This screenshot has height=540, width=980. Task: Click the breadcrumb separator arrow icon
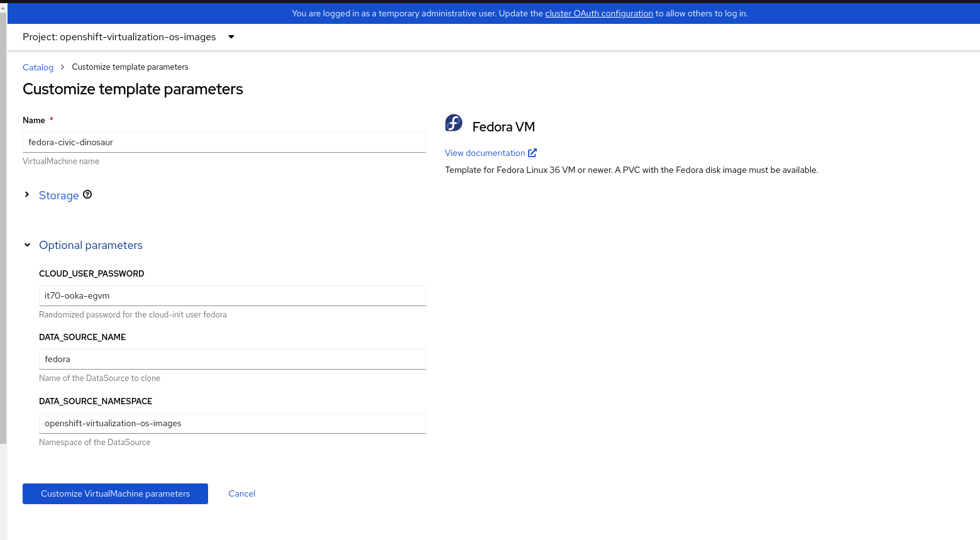pos(62,67)
